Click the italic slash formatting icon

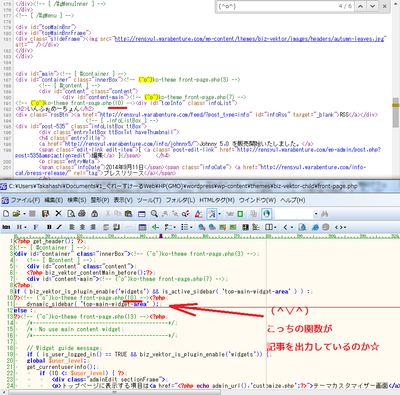(x=59, y=227)
